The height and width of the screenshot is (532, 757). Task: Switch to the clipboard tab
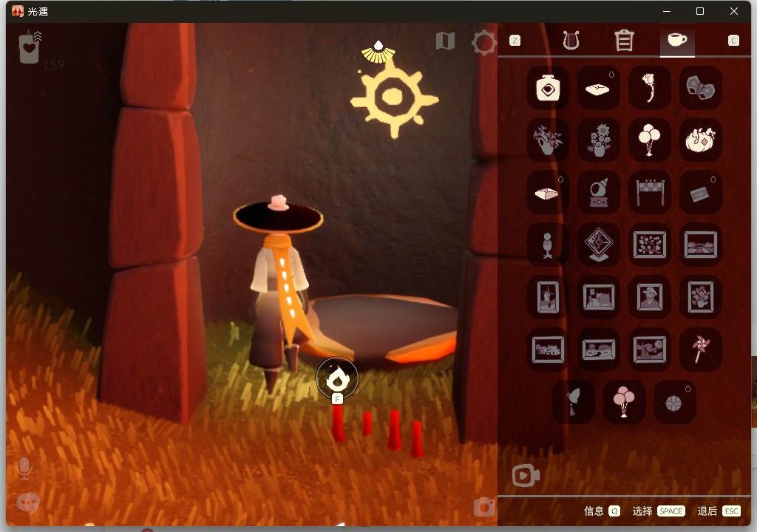click(624, 40)
